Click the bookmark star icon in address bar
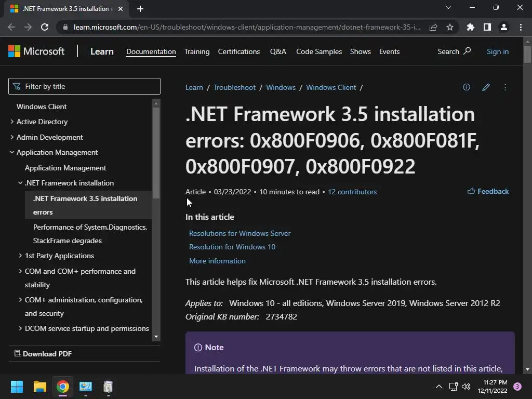Image resolution: width=532 pixels, height=399 pixels. coord(449,27)
